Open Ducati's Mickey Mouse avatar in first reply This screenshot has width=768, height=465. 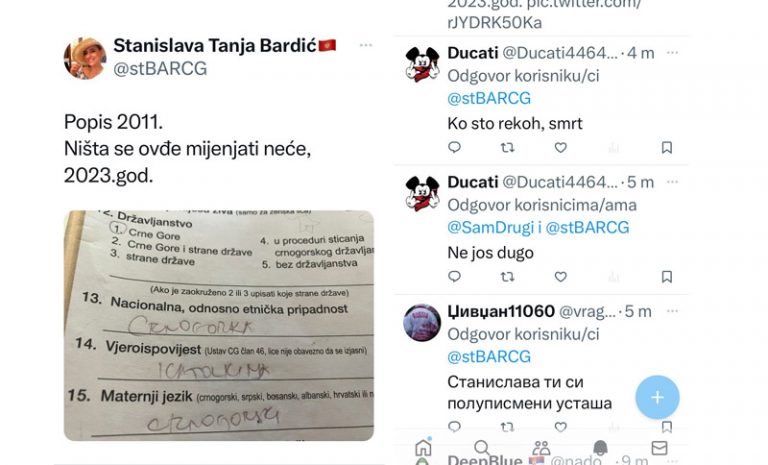point(422,64)
